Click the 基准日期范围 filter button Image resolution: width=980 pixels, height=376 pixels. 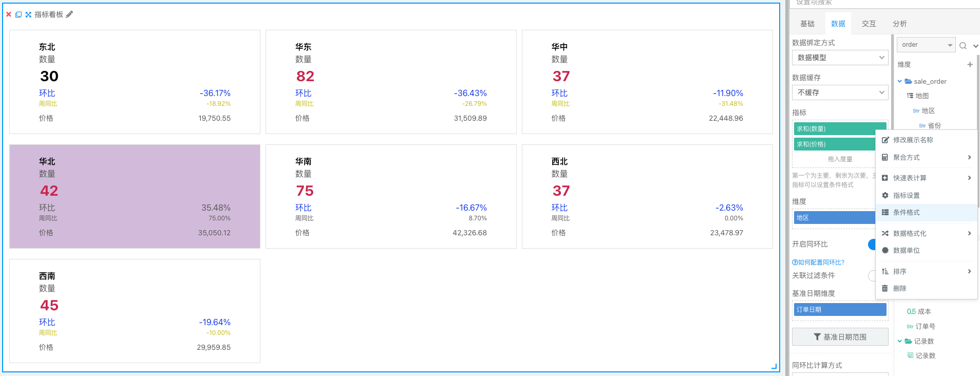(x=840, y=337)
